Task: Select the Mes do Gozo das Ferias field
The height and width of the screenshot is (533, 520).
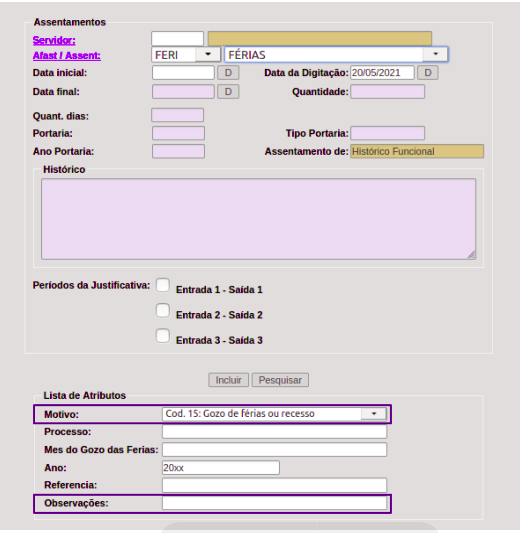Action: click(274, 450)
